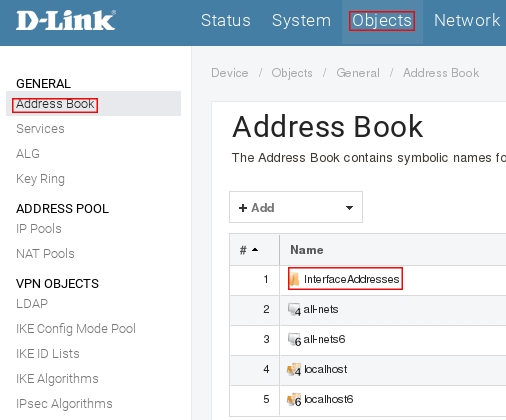
Task: Sort by the # column arrow
Action: [255, 249]
